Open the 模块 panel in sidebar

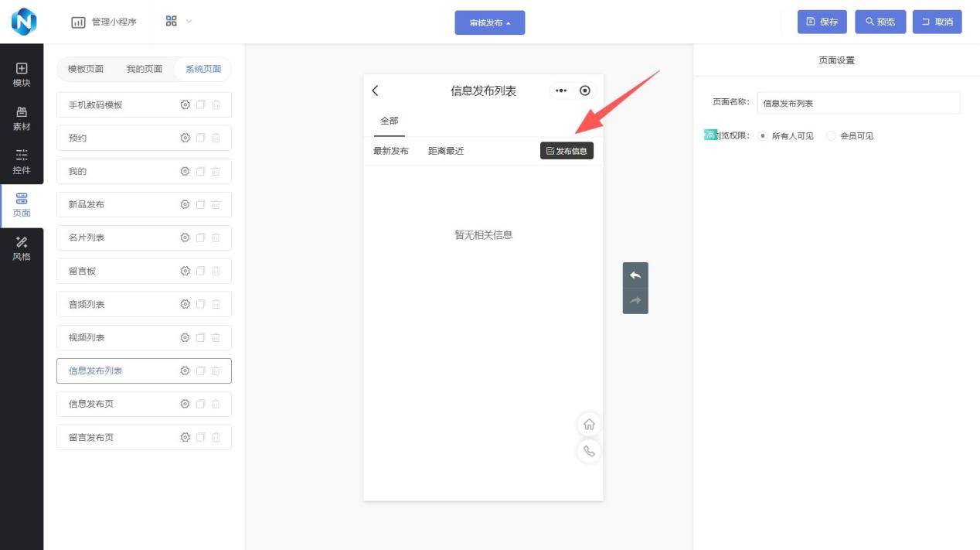coord(22,74)
